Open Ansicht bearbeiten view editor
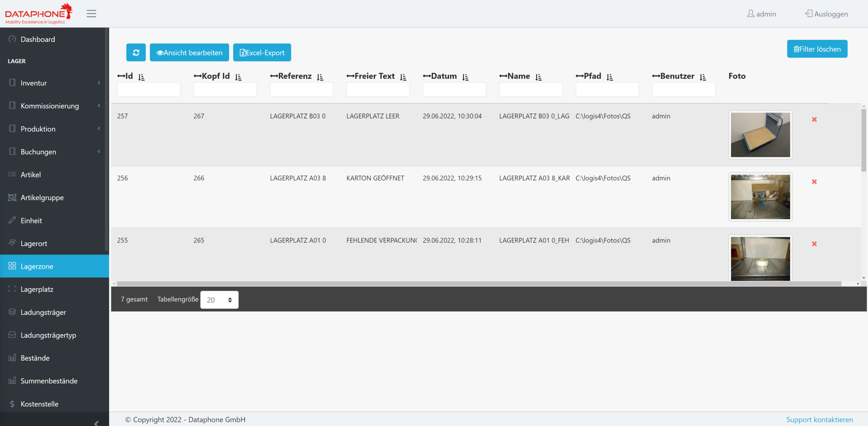The image size is (868, 426). click(x=189, y=53)
